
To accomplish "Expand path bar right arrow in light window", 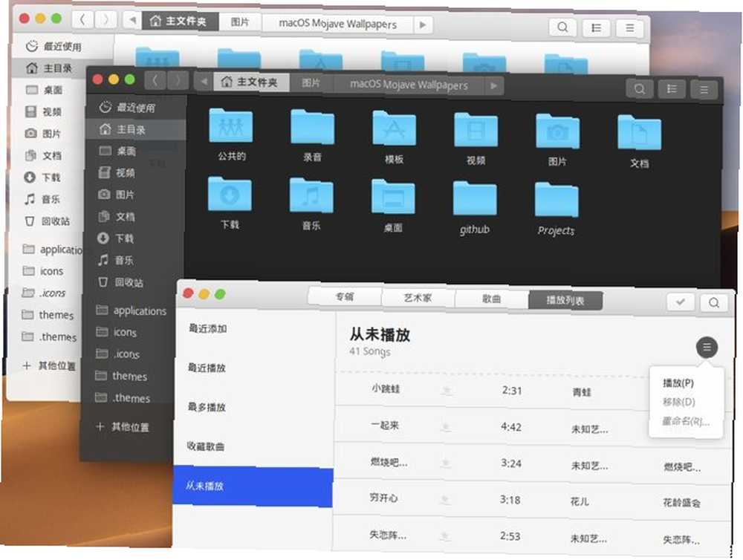I will click(x=423, y=25).
